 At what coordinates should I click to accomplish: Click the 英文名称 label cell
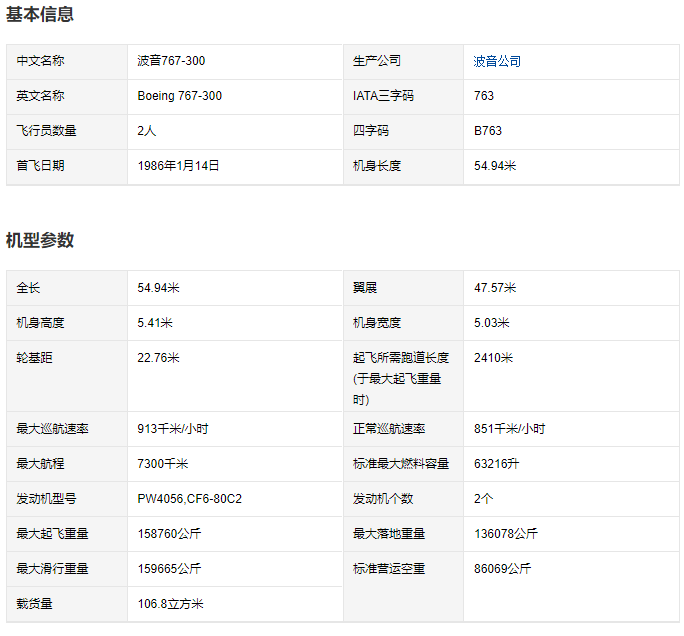pos(67,97)
